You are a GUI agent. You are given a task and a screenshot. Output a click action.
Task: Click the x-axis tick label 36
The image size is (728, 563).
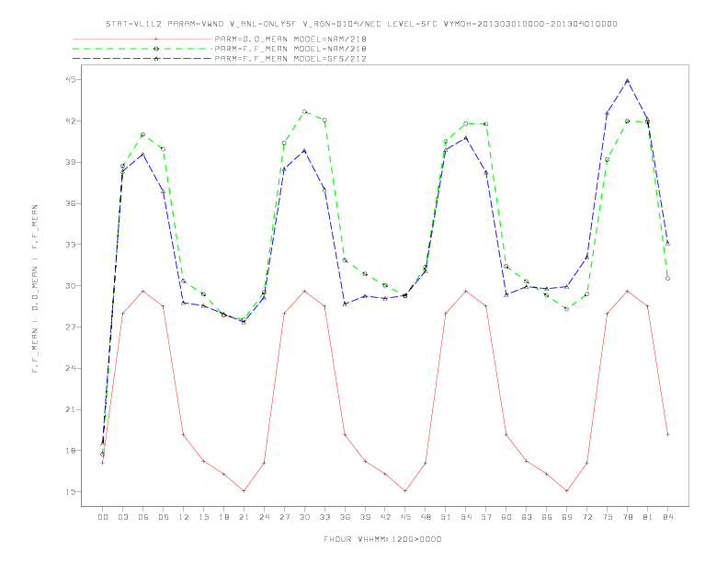tap(345, 517)
